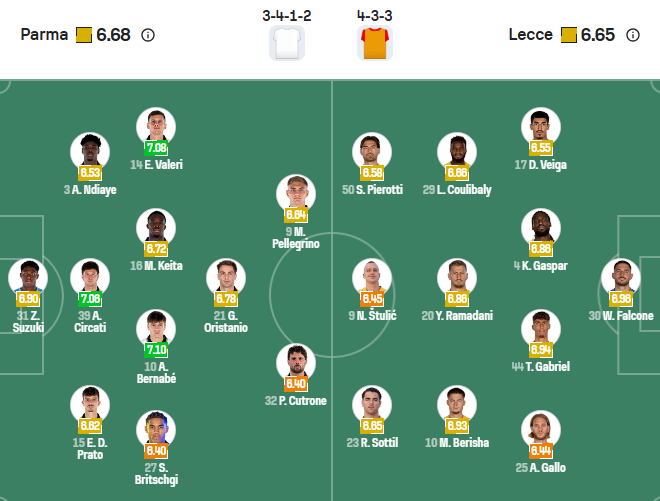Select A. Gallo's player photo
660x501 pixels.
point(541,430)
